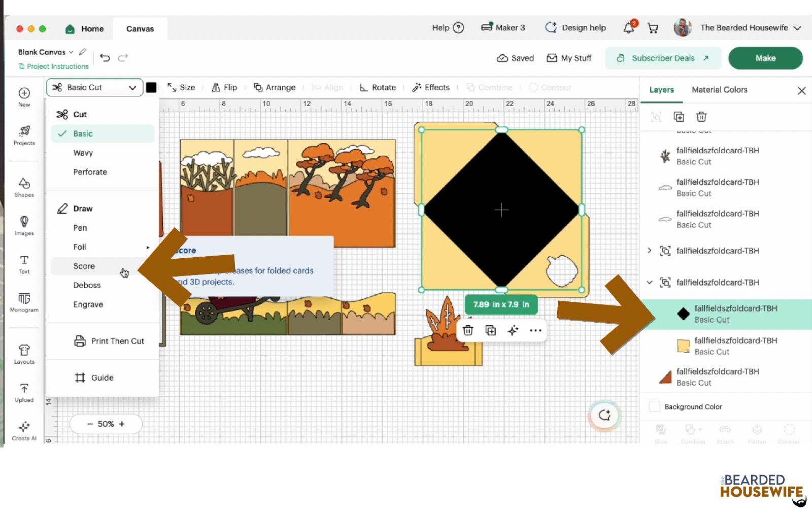Open My Stuff

[569, 58]
